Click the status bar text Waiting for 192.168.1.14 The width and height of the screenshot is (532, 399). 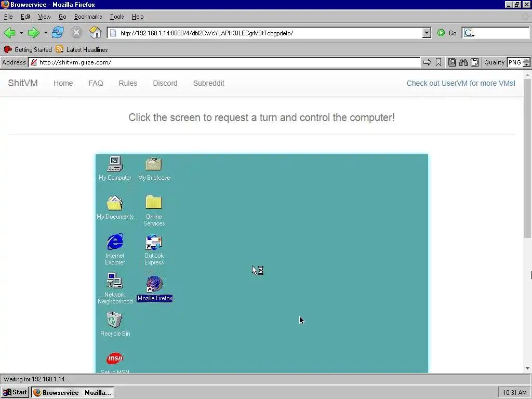tap(36, 379)
